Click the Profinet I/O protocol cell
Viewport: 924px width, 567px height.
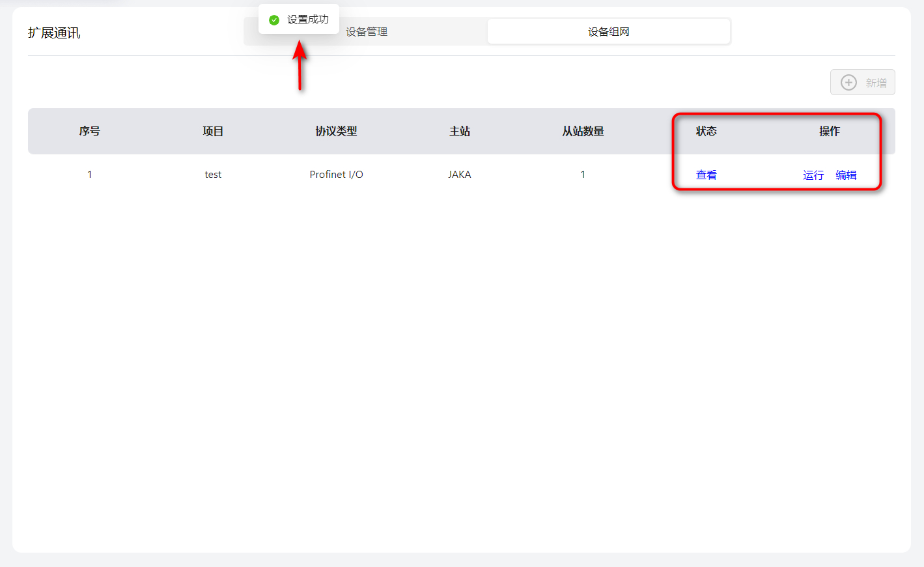tap(336, 175)
